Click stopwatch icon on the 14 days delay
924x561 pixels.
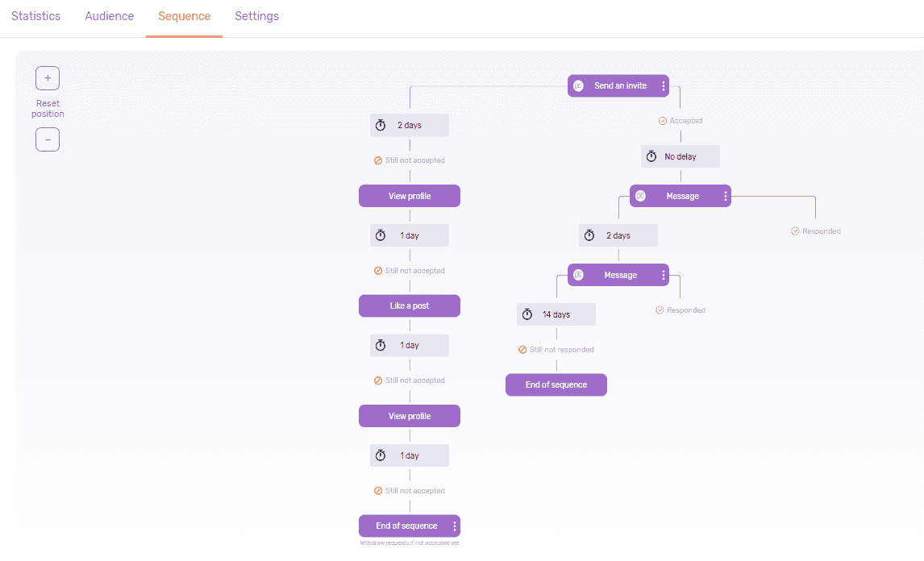[x=527, y=314]
